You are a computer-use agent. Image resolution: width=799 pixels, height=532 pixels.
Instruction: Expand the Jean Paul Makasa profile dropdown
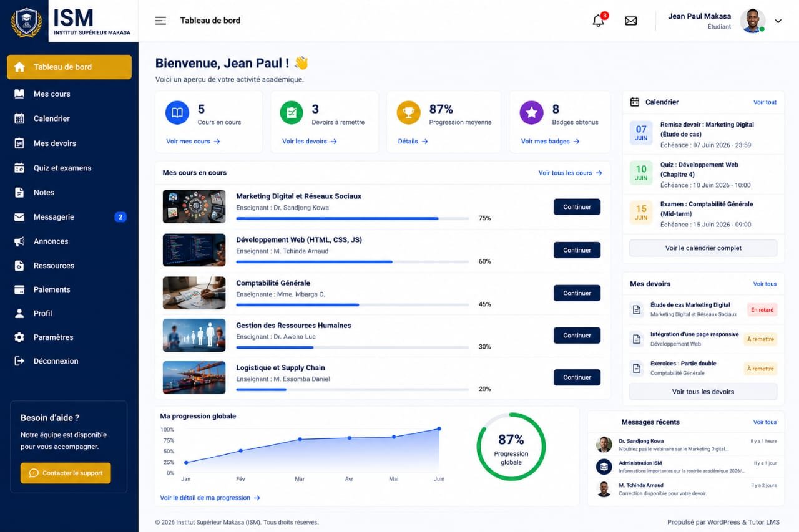pyautogui.click(x=778, y=21)
